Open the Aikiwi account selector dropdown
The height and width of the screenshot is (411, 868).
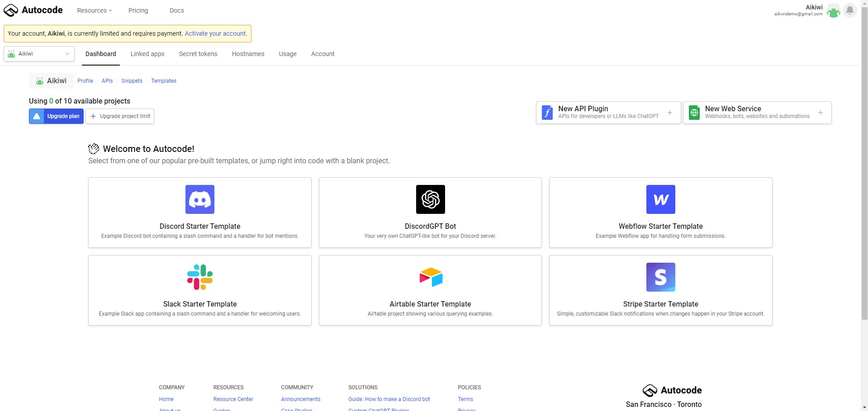39,54
